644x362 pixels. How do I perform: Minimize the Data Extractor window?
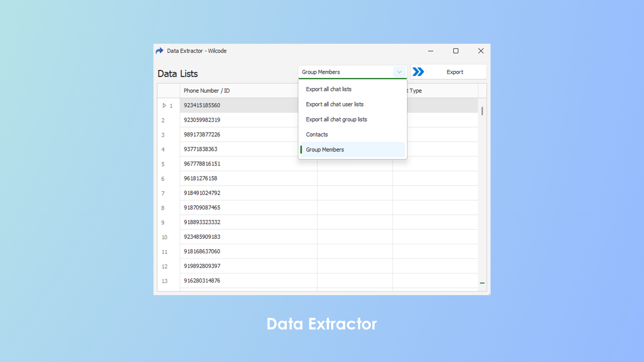click(431, 51)
